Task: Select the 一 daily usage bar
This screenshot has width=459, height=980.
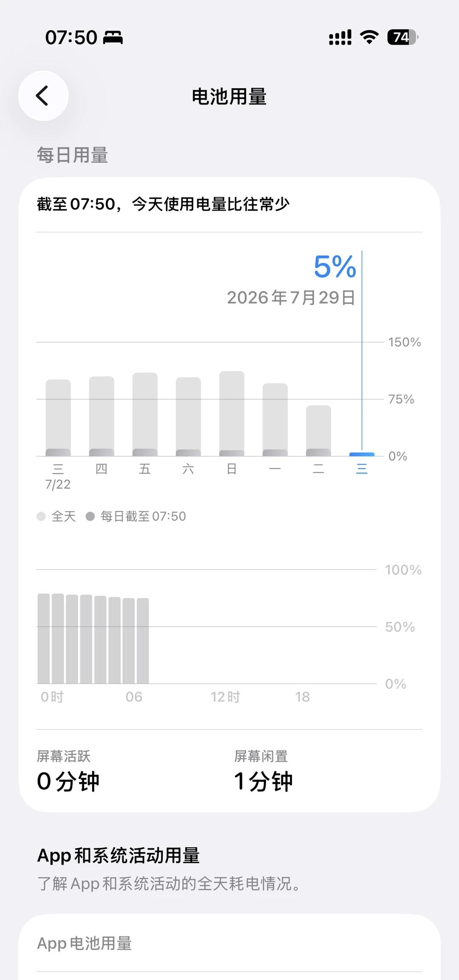Action: [x=275, y=420]
